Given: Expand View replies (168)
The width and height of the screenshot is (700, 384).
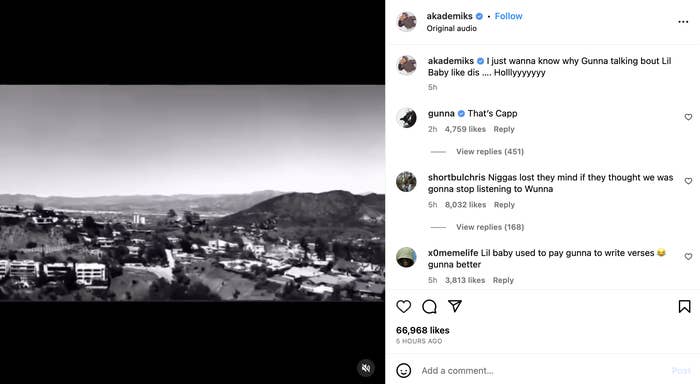Looking at the screenshot, I should [x=490, y=227].
